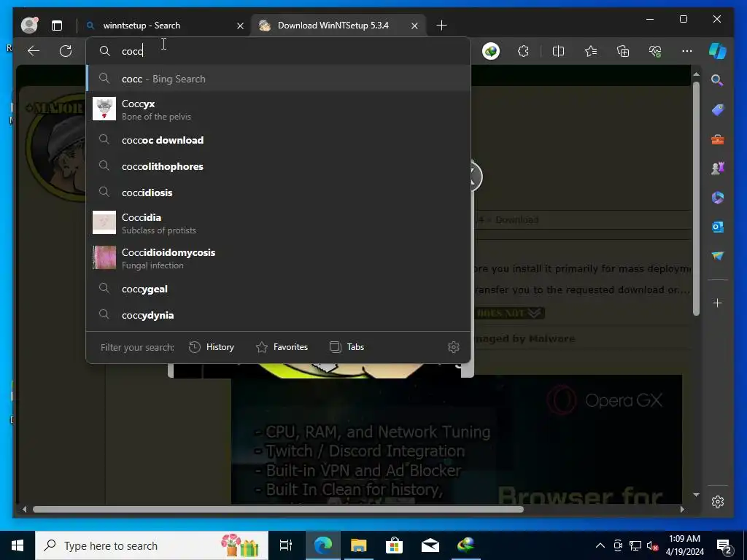Choose 'coccidiosis' suggestion
The image size is (747, 560).
pos(279,192)
